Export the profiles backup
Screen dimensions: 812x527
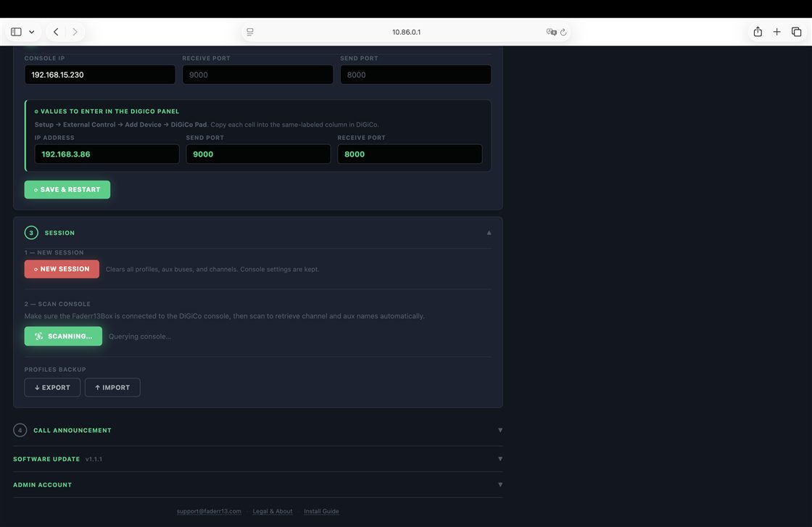(52, 387)
